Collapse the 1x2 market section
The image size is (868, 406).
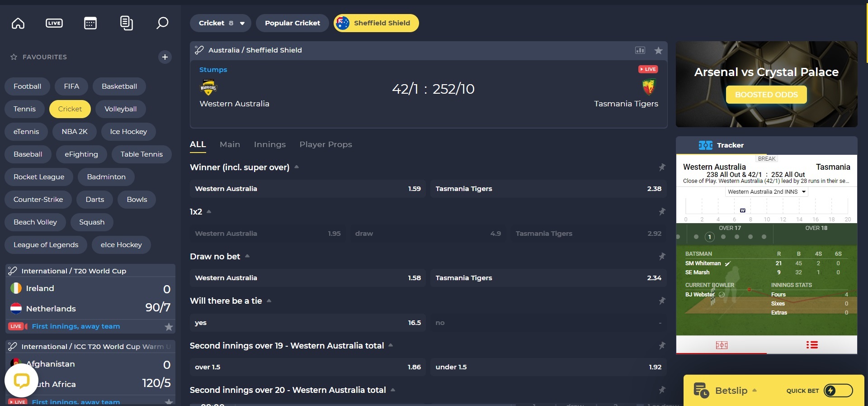tap(209, 211)
